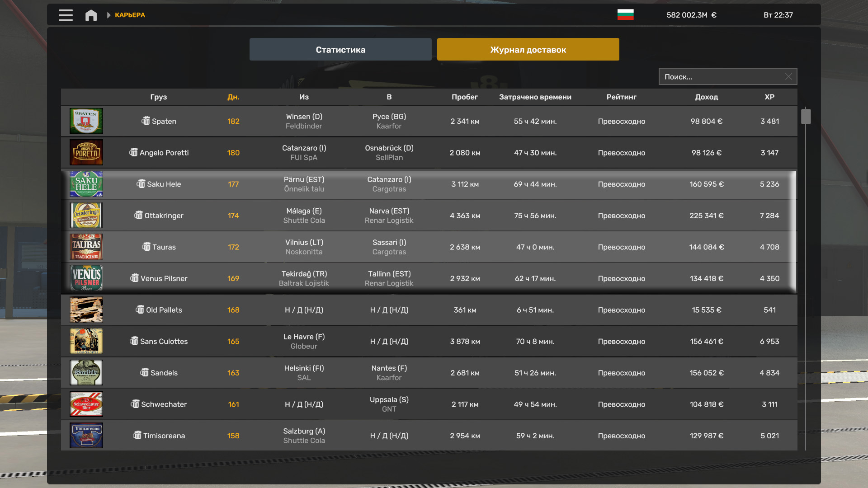Click Превосходно rating in Timisoreana row

click(622, 436)
